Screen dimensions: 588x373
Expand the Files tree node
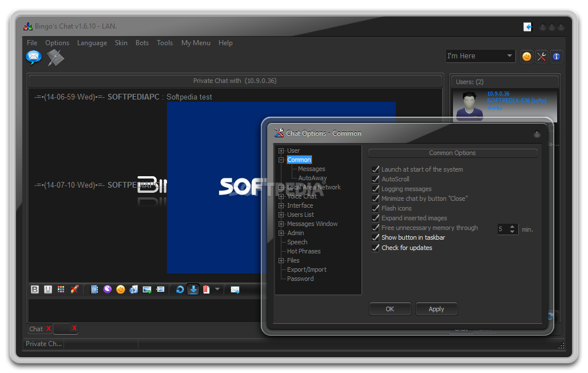coord(281,260)
